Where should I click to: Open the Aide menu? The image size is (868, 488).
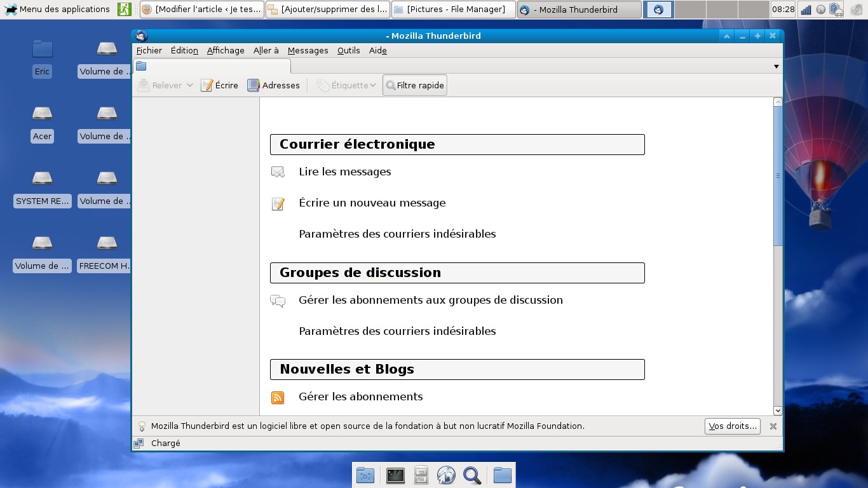click(377, 50)
